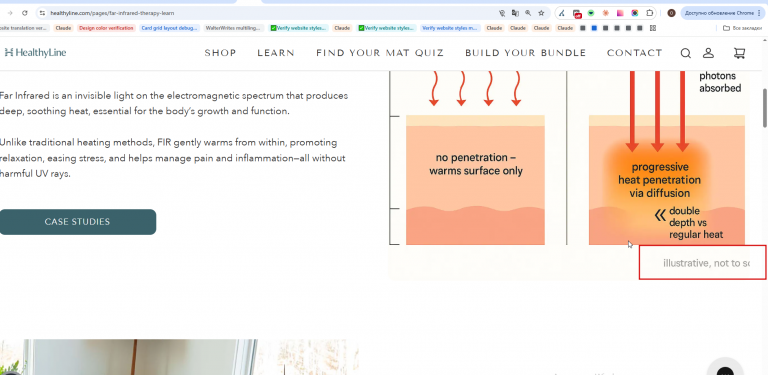
Task: Open WalterWrites multilingual bookmark
Action: (x=234, y=28)
